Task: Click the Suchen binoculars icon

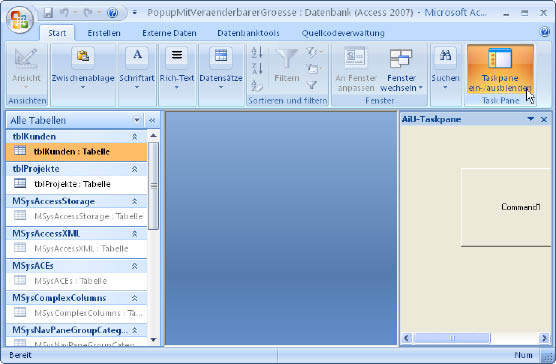Action: pyautogui.click(x=445, y=57)
